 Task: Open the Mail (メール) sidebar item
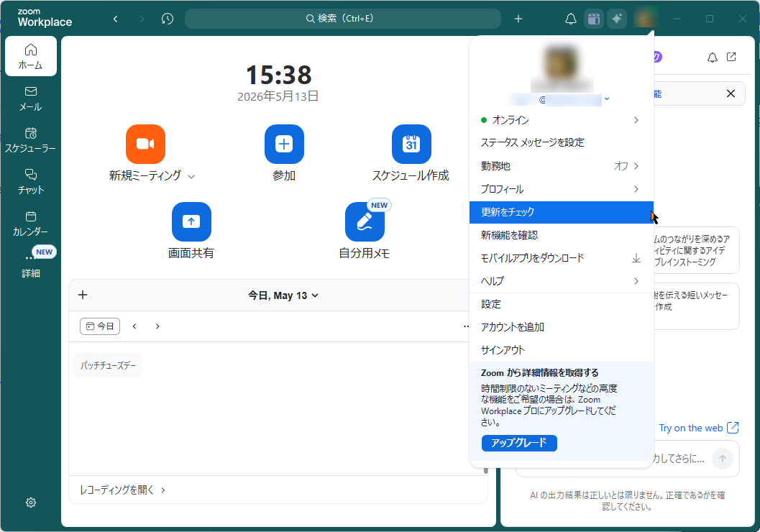pyautogui.click(x=30, y=98)
